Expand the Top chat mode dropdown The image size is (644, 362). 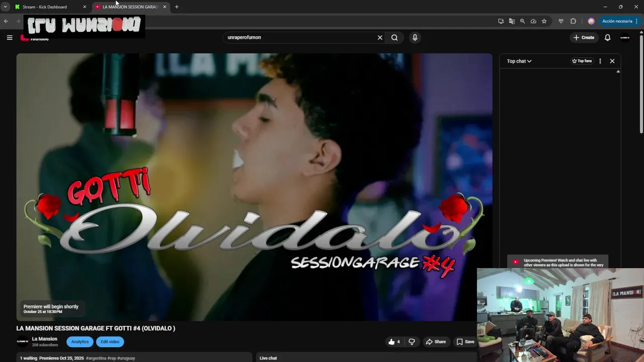pyautogui.click(x=519, y=61)
